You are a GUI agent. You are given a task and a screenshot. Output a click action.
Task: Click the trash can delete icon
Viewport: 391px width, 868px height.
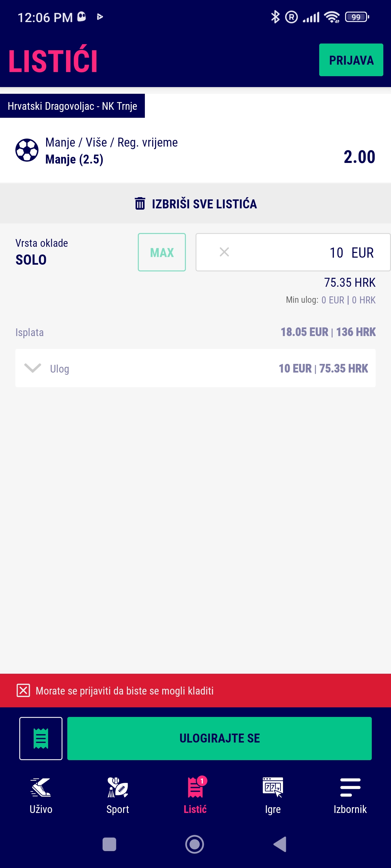140,204
